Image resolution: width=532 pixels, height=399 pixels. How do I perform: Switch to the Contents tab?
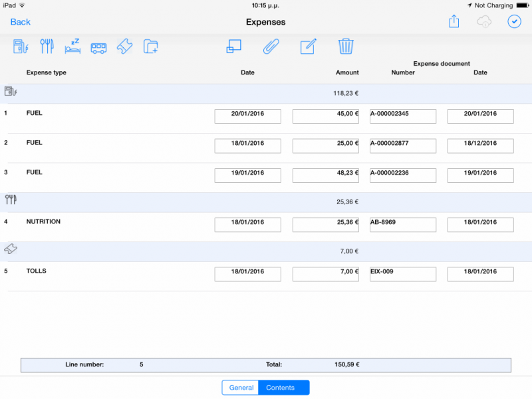click(x=284, y=388)
